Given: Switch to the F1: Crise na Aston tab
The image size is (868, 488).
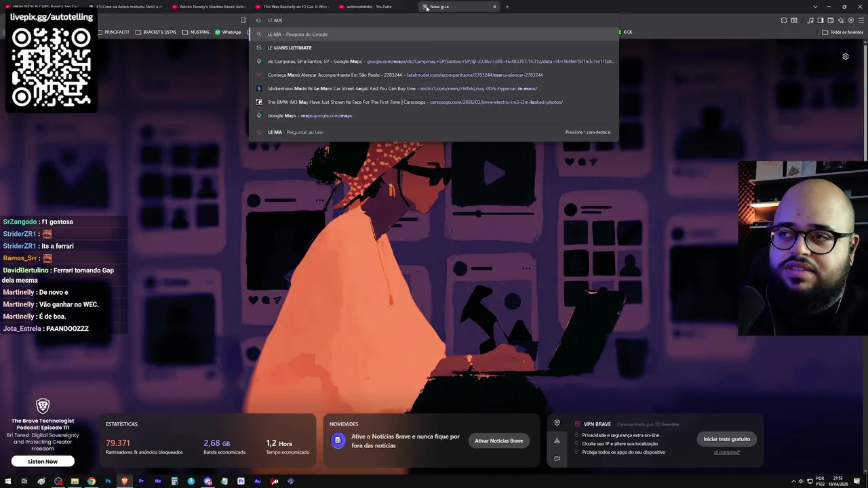Looking at the screenshot, I should 125,7.
